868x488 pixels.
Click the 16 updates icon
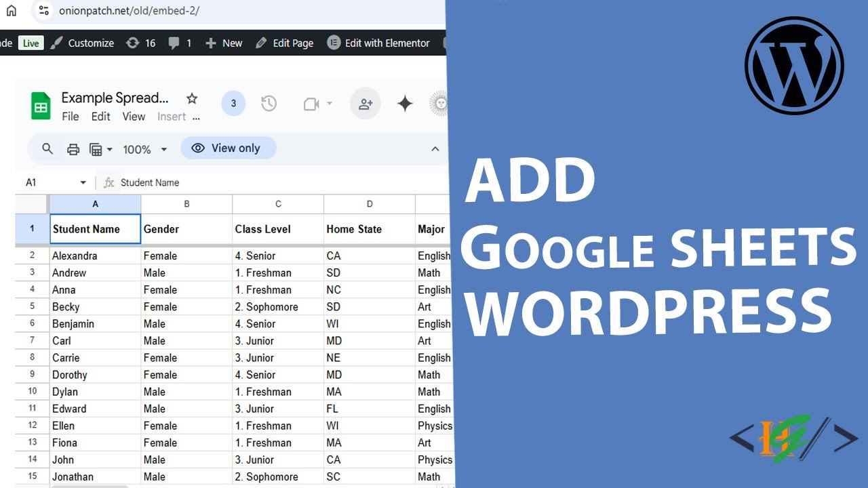(x=134, y=43)
